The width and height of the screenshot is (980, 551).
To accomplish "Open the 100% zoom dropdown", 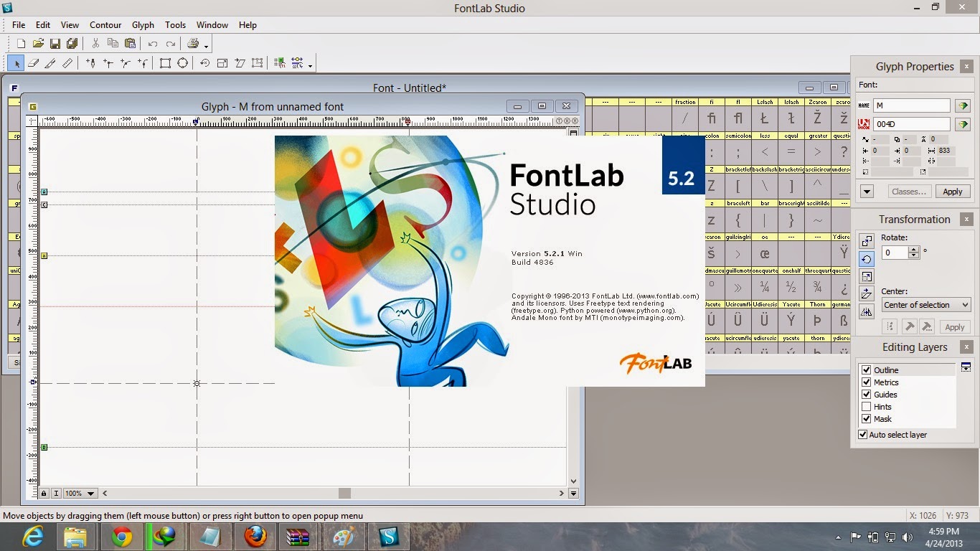I will pos(80,494).
